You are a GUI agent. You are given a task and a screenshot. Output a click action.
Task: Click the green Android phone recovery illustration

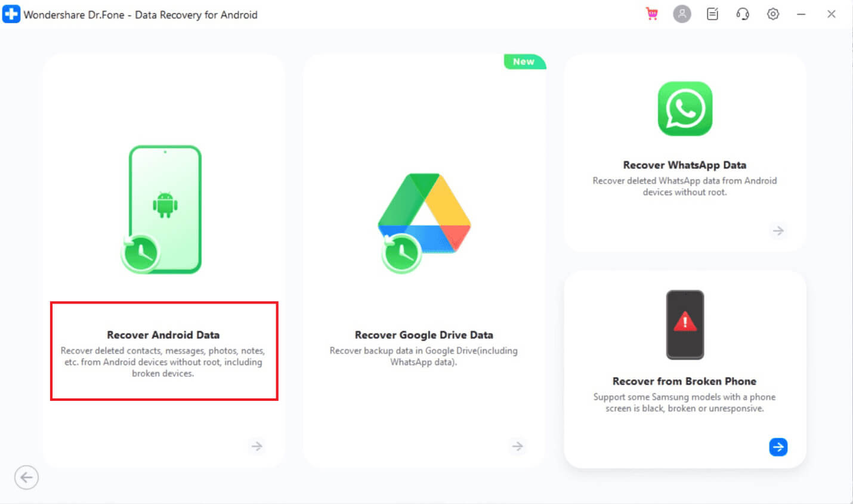click(x=162, y=210)
